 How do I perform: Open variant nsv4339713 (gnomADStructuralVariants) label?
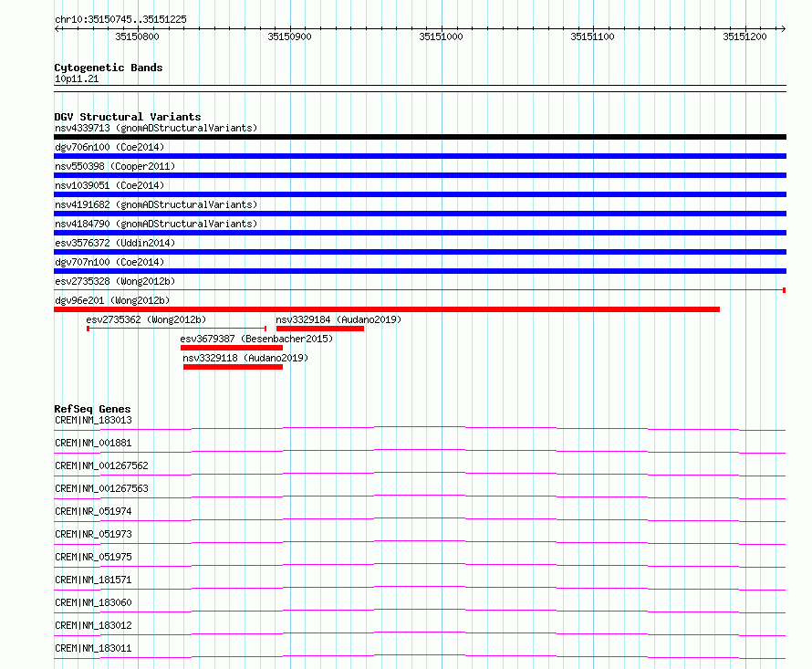[x=156, y=128]
